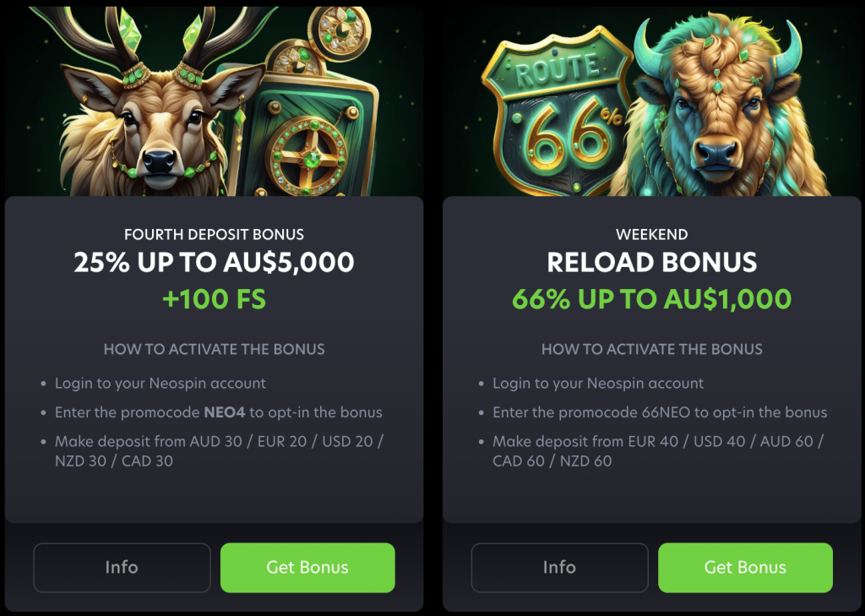Click the deposit from EUR 40 requirement line
Viewport: 865px width, 616px height.
tap(657, 451)
